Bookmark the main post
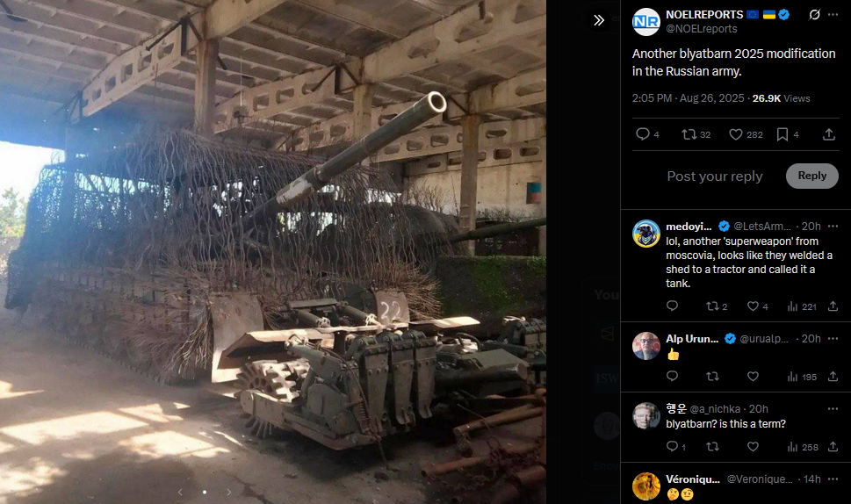 782,134
